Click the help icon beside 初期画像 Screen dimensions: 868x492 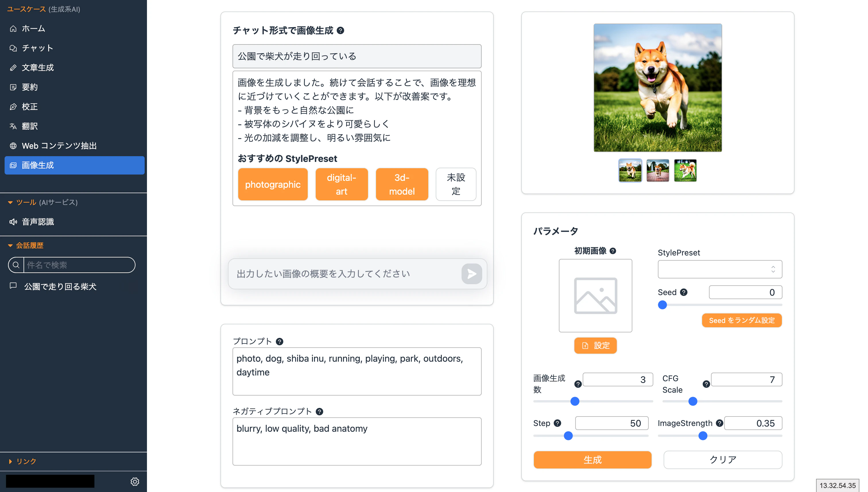tap(613, 251)
